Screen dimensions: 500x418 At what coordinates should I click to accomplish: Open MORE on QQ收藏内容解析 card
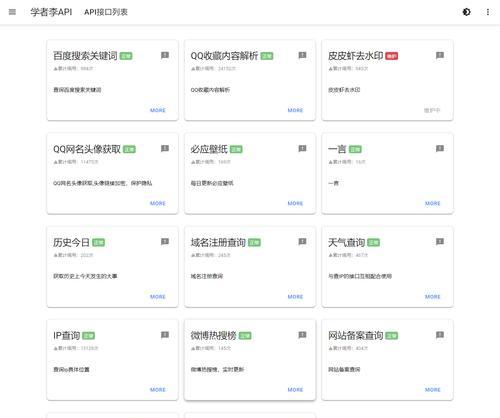295,110
